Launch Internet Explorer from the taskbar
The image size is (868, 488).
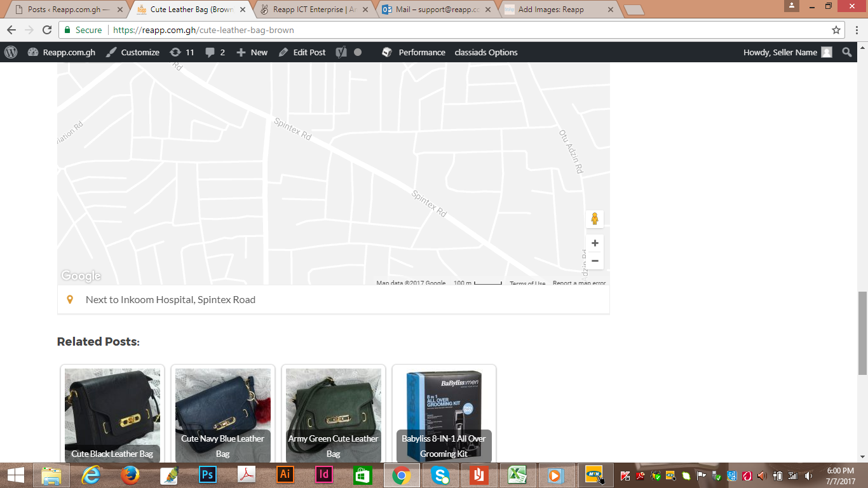pos(92,475)
